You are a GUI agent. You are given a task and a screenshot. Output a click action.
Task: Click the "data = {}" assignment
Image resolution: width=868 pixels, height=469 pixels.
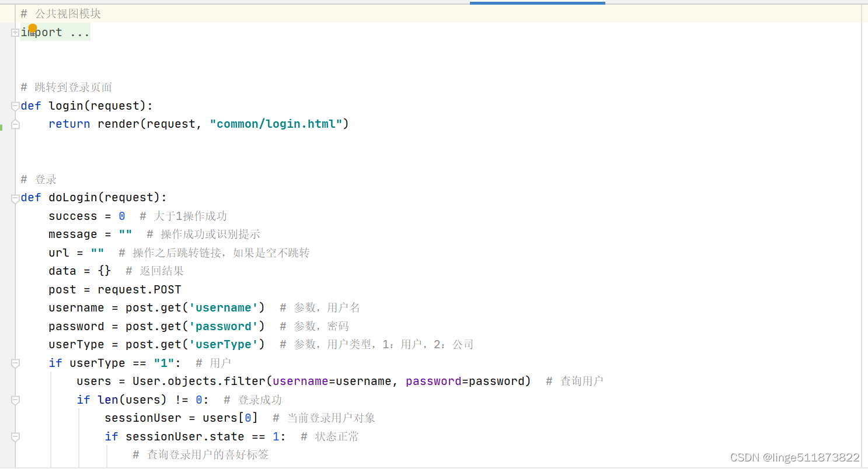click(80, 271)
